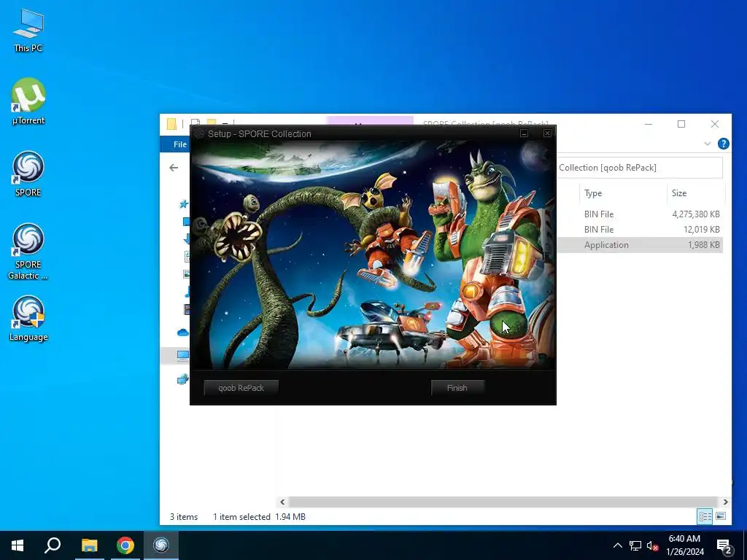Launch µTorrent from the desktop
The image size is (747, 560).
click(x=28, y=102)
